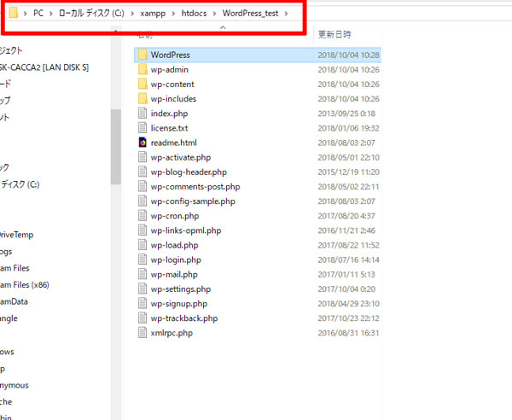The image size is (512, 420).
Task: Expand the chevron after xampp breadcrumb
Action: point(174,14)
